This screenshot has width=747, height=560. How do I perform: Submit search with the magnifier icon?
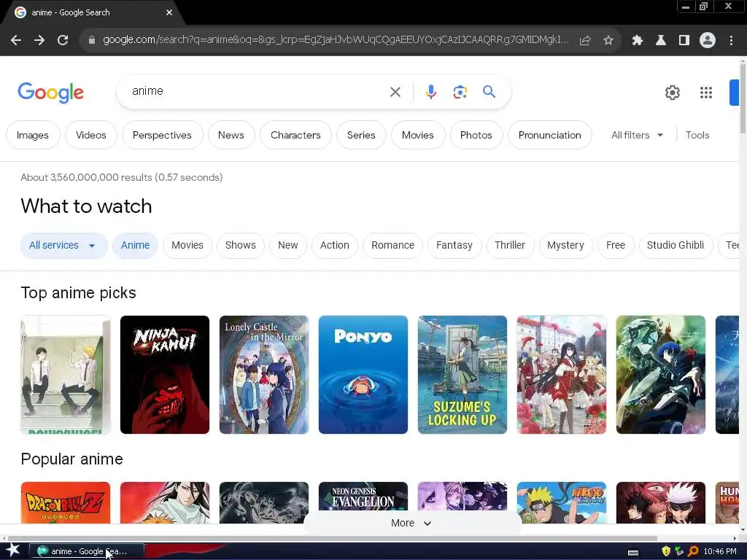pos(489,91)
